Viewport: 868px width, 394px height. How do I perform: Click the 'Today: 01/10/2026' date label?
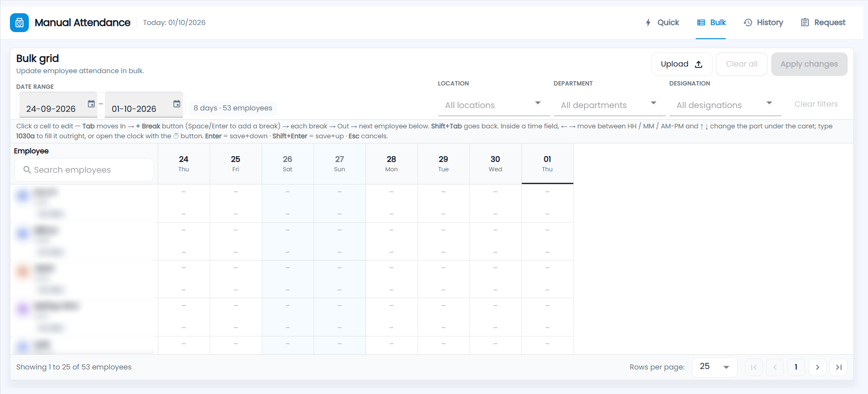[174, 23]
